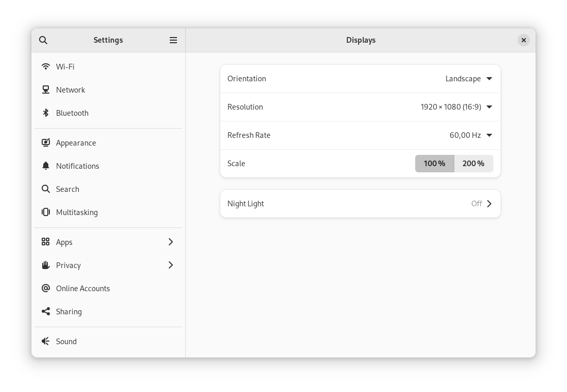This screenshot has height=392, width=567.
Task: Open Appearance settings from sidebar
Action: click(76, 142)
